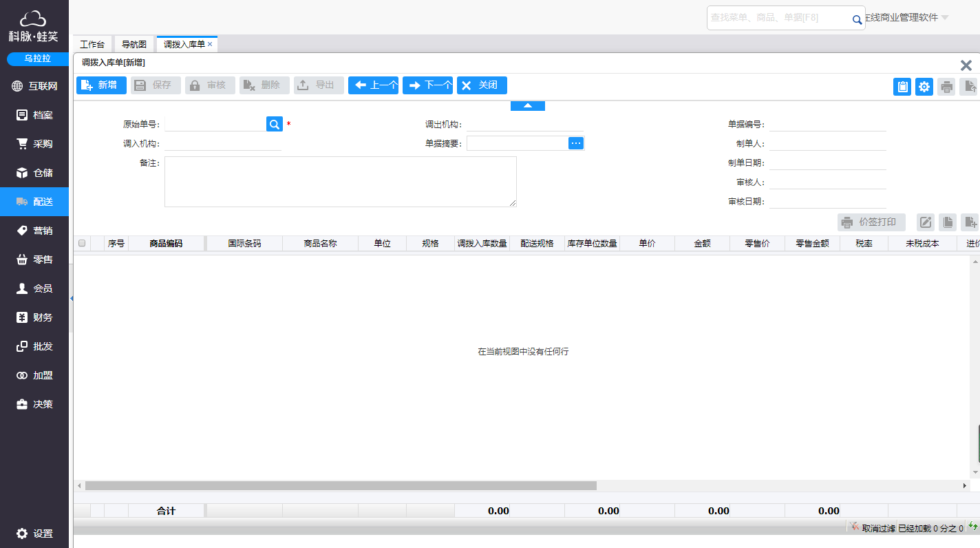This screenshot has height=548, width=980.
Task: Open the 会员 sidebar module
Action: (x=34, y=288)
